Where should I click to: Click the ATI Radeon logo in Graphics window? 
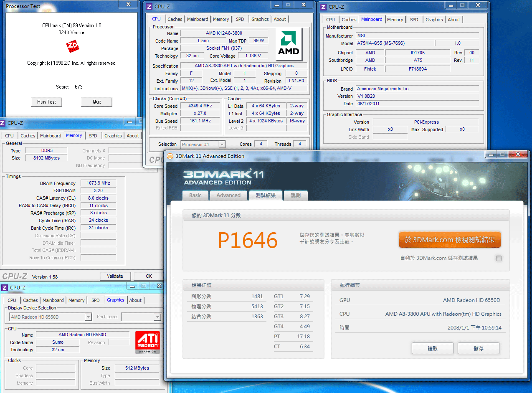click(147, 342)
